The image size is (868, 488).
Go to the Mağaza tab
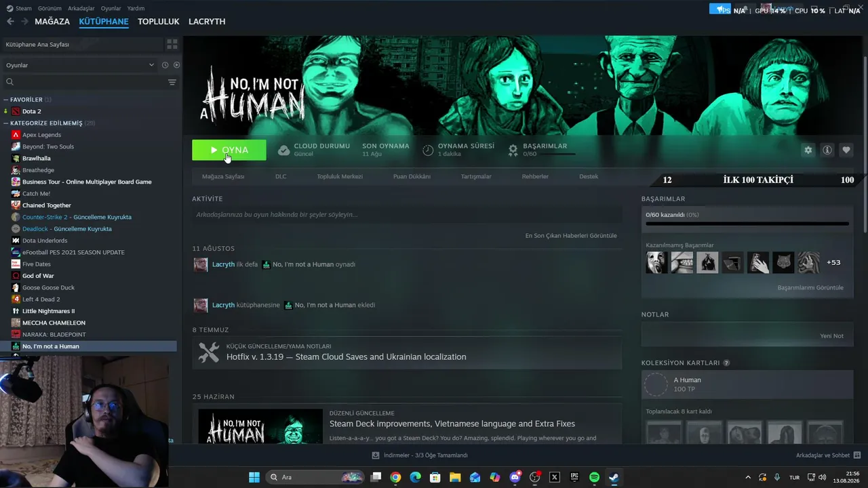pyautogui.click(x=52, y=22)
